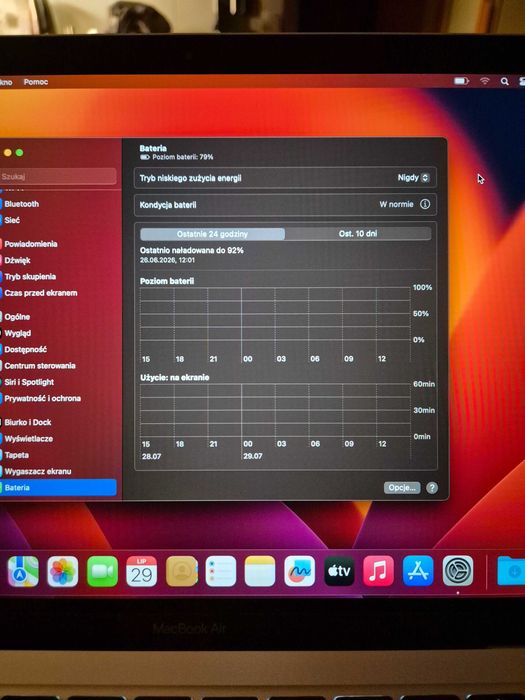Open the Notes app in Dock

260,571
